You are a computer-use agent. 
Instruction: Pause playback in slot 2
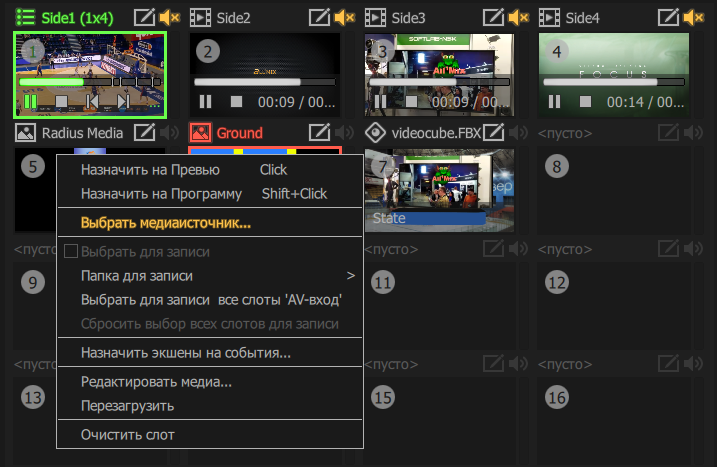[205, 101]
